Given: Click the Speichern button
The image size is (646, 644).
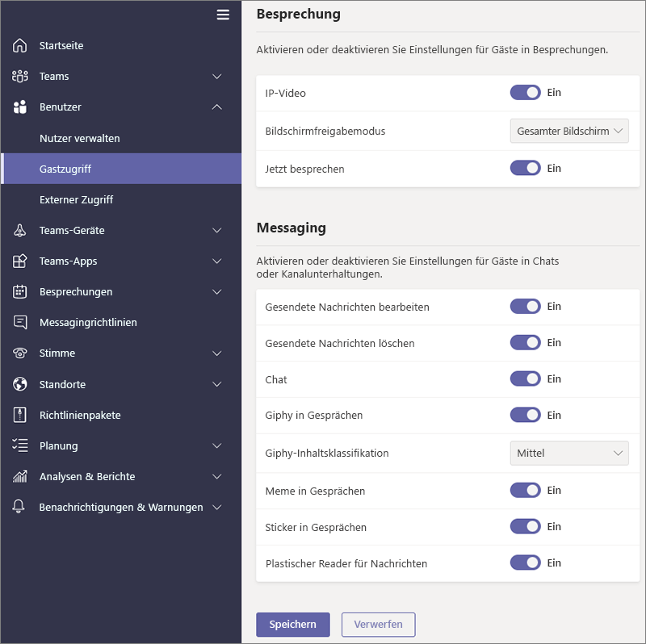Looking at the screenshot, I should tap(292, 625).
